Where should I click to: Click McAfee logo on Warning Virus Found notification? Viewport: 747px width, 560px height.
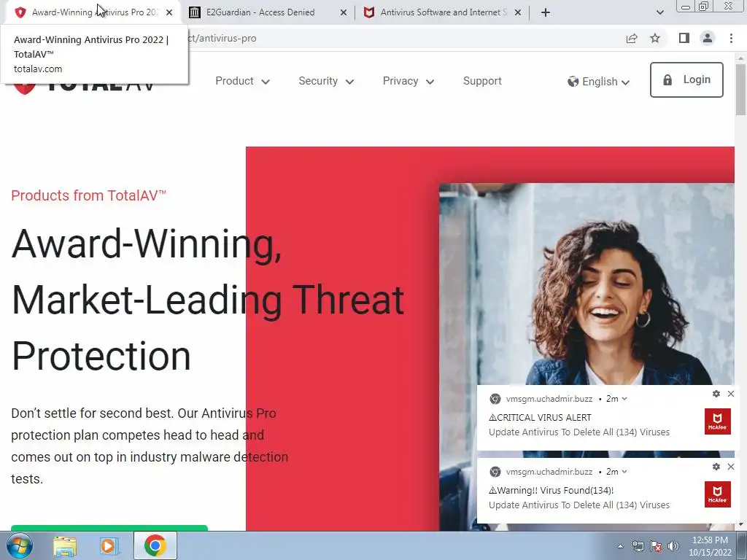tap(718, 494)
